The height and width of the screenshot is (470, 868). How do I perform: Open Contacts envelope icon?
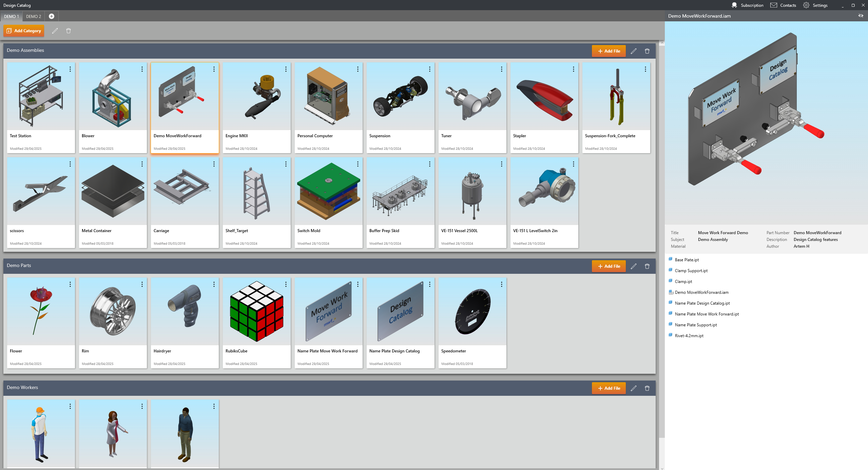(774, 5)
